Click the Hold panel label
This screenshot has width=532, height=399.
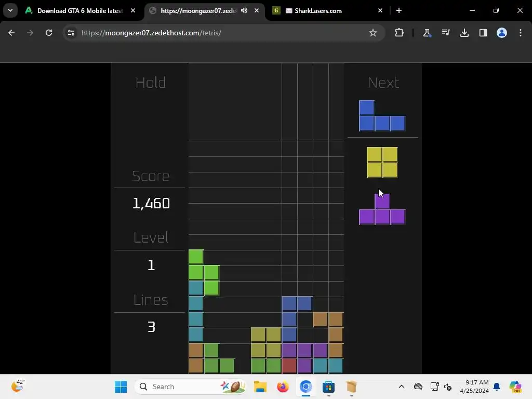[x=151, y=83]
